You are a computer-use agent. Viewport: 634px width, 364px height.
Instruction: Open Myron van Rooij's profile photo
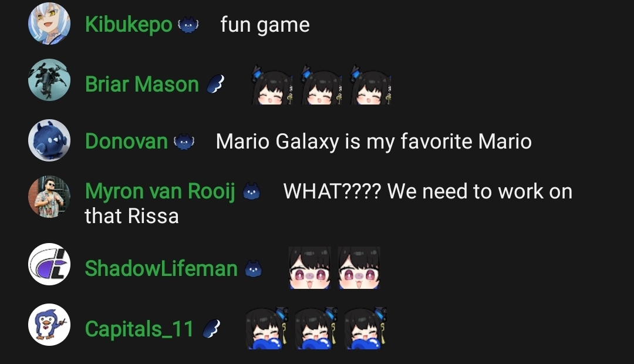pos(49,197)
